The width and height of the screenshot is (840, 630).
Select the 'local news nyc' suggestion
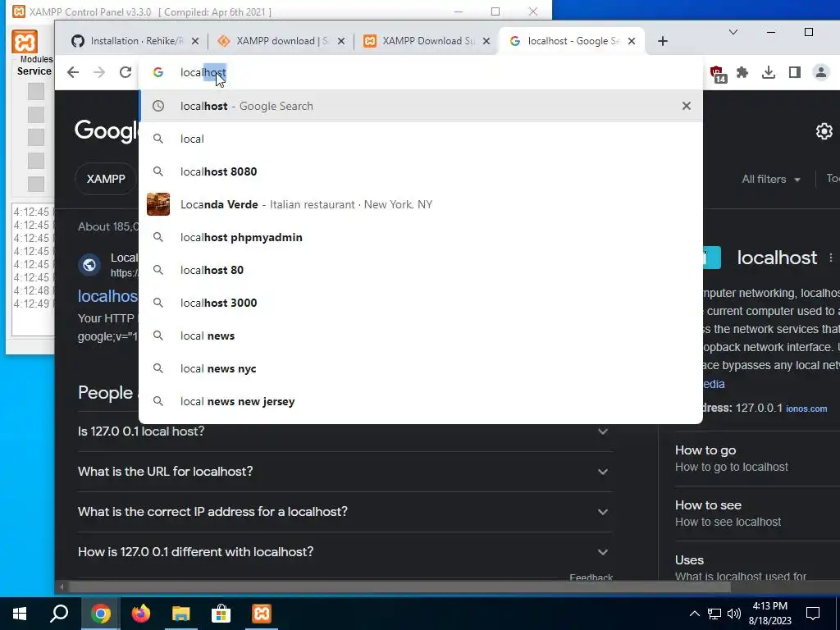coord(421,368)
